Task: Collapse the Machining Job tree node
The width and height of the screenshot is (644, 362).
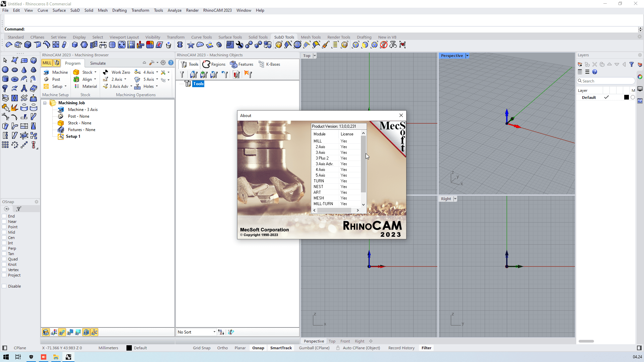Action: point(45,103)
